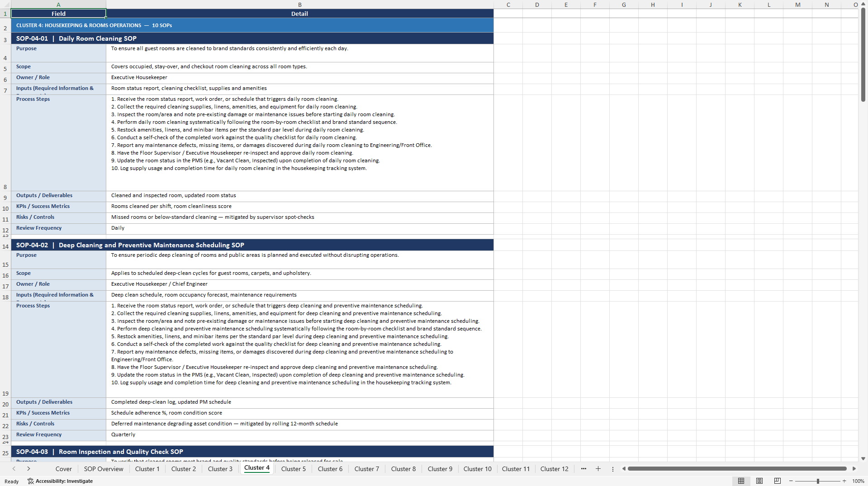Select the active Cluster 4 tab

coord(257,468)
